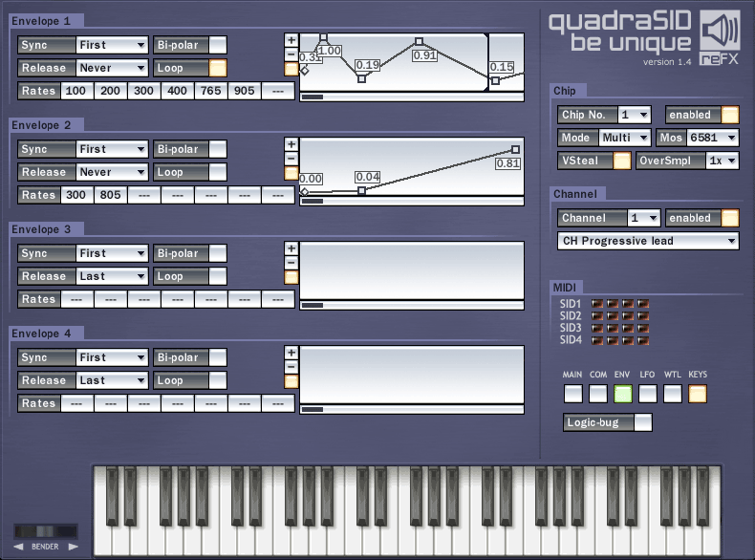Click Envelope 2 graph horizontal scrollbar
Image resolution: width=755 pixels, height=560 pixels.
coord(412,201)
